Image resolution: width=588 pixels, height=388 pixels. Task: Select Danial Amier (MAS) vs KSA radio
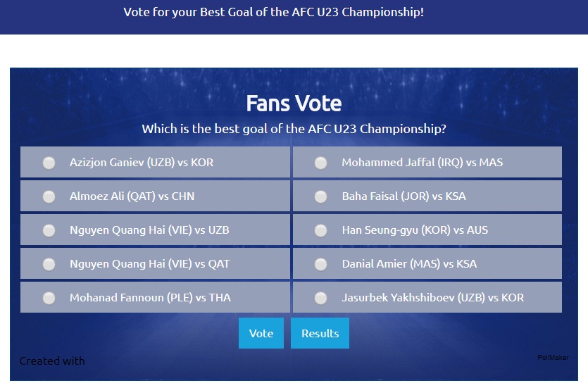point(320,264)
